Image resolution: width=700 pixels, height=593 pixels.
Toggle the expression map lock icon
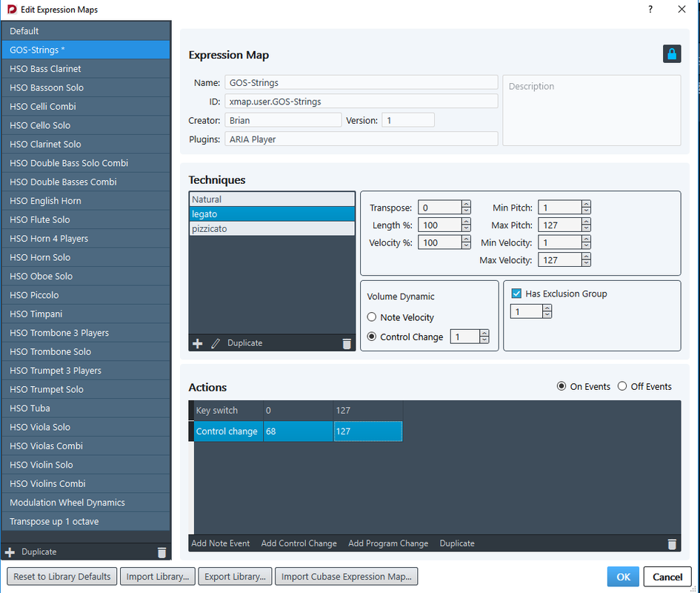tap(671, 54)
